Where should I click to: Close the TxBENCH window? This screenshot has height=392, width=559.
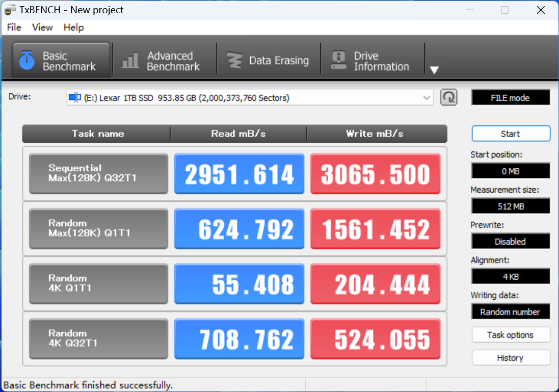pyautogui.click(x=541, y=10)
